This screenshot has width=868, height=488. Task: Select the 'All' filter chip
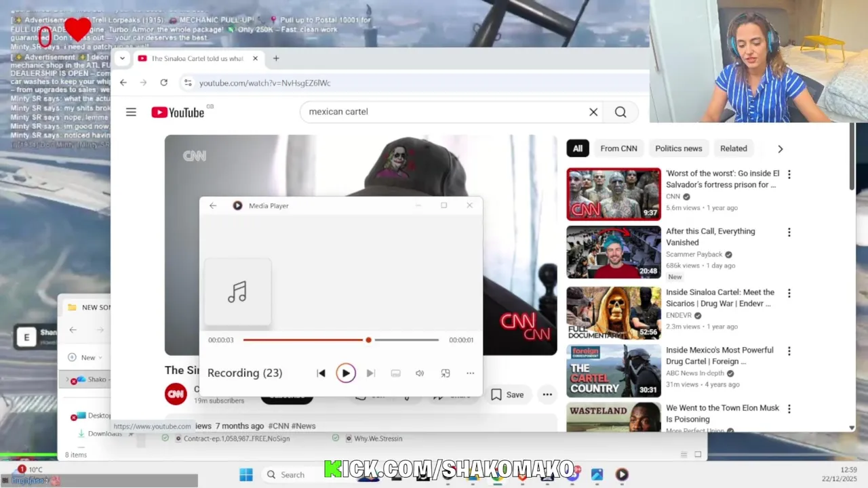(578, 148)
